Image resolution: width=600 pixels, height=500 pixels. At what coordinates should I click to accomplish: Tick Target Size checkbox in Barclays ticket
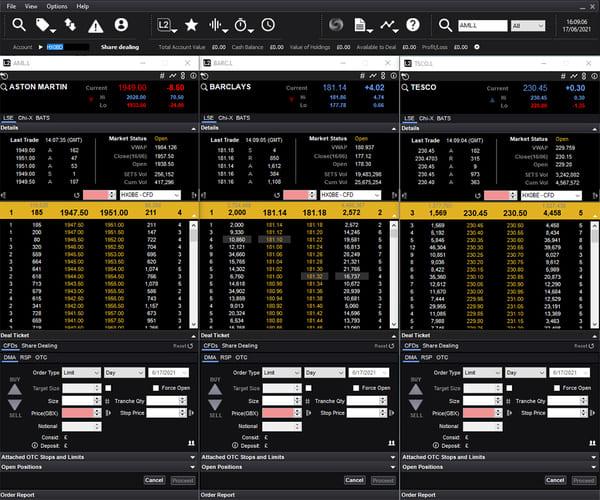(x=308, y=388)
